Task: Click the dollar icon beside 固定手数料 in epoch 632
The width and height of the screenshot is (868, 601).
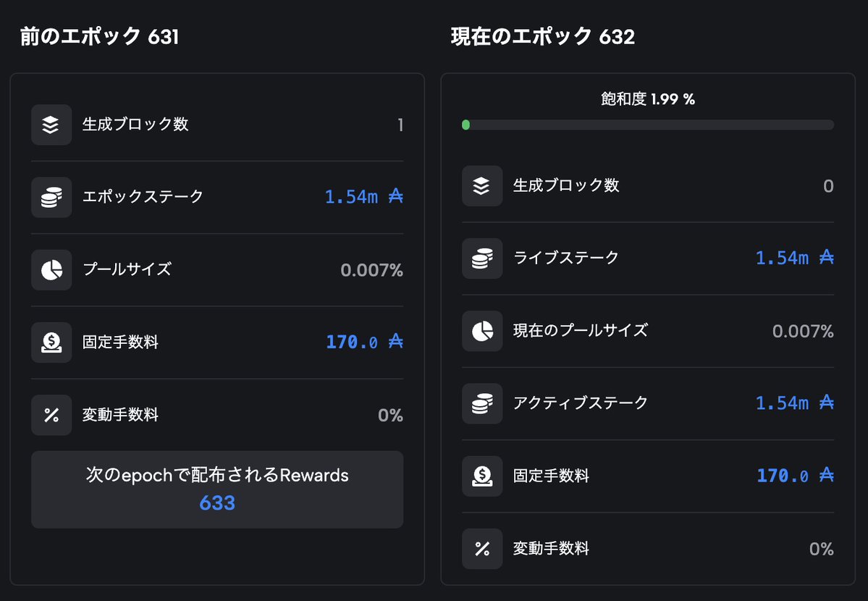Action: (x=482, y=476)
